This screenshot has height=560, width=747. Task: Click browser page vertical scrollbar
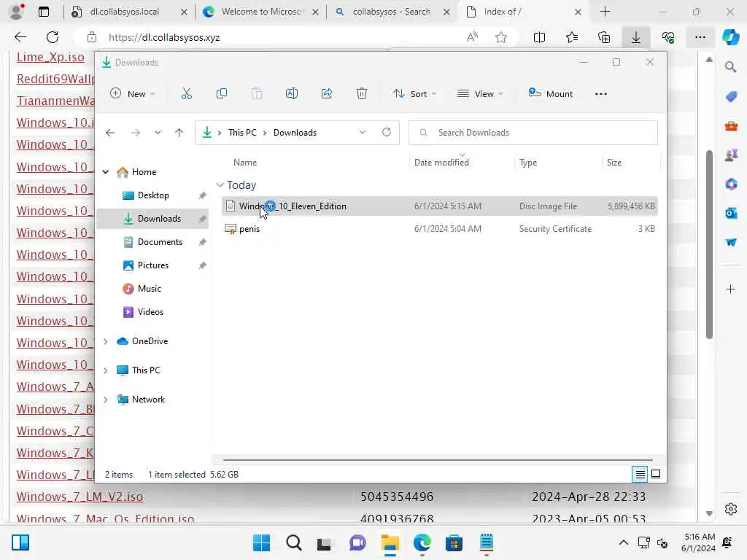709,244
